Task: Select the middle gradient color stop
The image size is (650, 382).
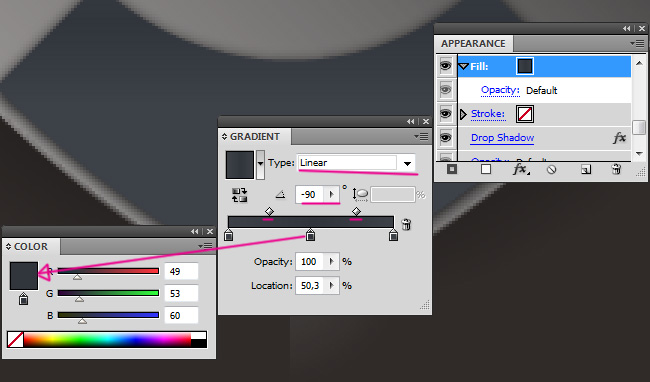Action: pyautogui.click(x=310, y=235)
